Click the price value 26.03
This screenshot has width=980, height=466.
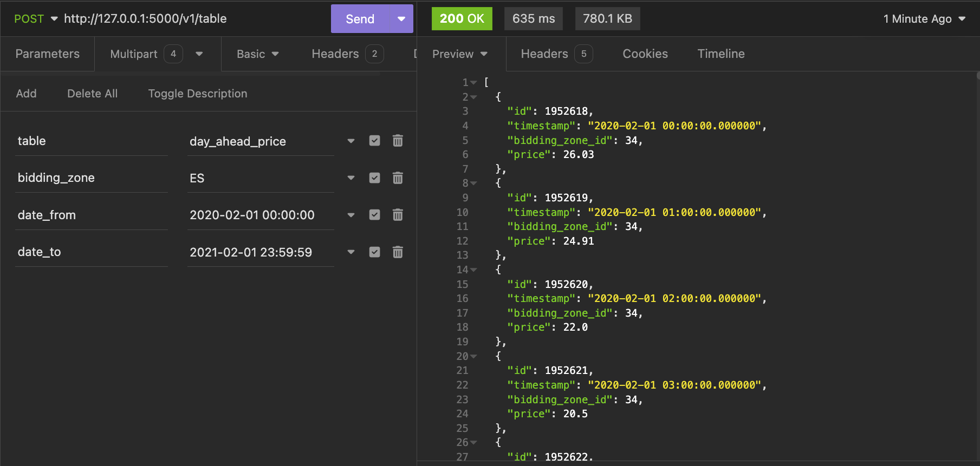[579, 155]
